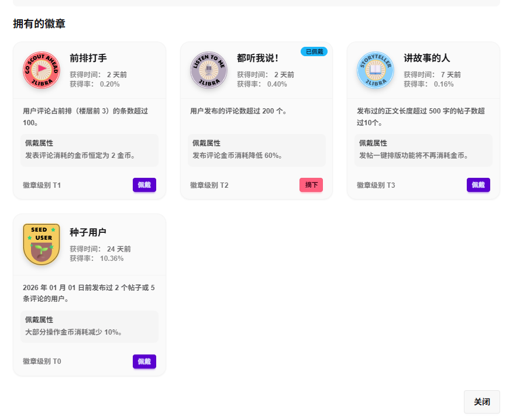Screen dimensions: 513x420
Task: Click the Seed User shield badge icon
Action: coord(42,243)
